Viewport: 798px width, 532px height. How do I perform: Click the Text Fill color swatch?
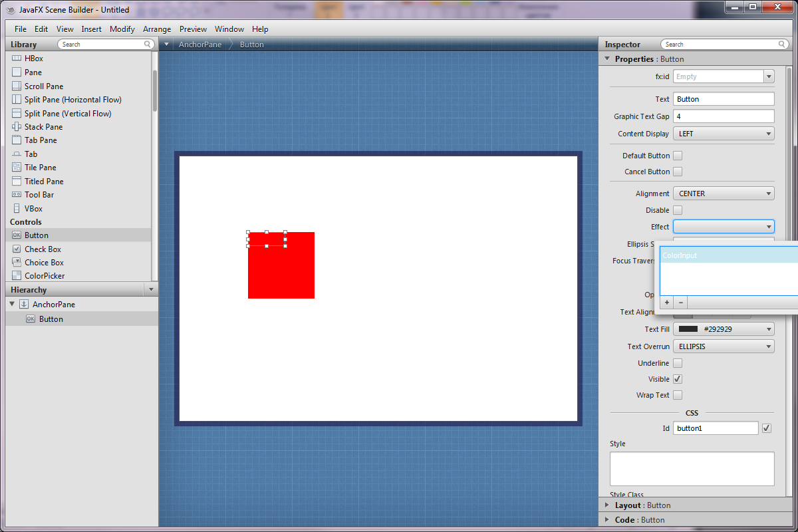pyautogui.click(x=688, y=329)
